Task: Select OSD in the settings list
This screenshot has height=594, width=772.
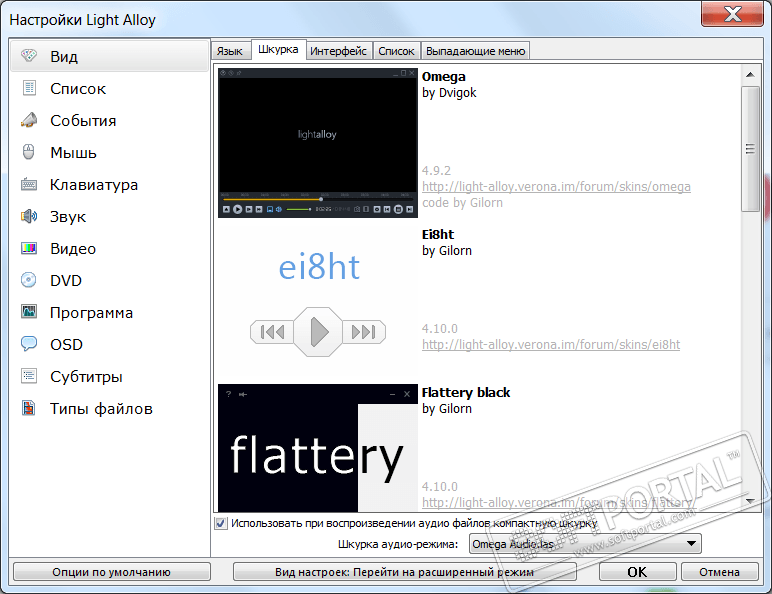Action: click(109, 345)
